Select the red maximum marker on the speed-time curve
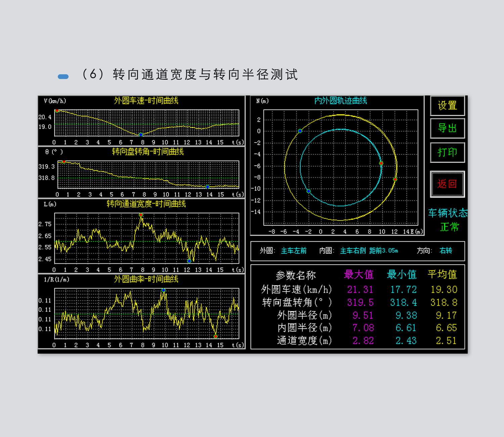 click(x=57, y=111)
